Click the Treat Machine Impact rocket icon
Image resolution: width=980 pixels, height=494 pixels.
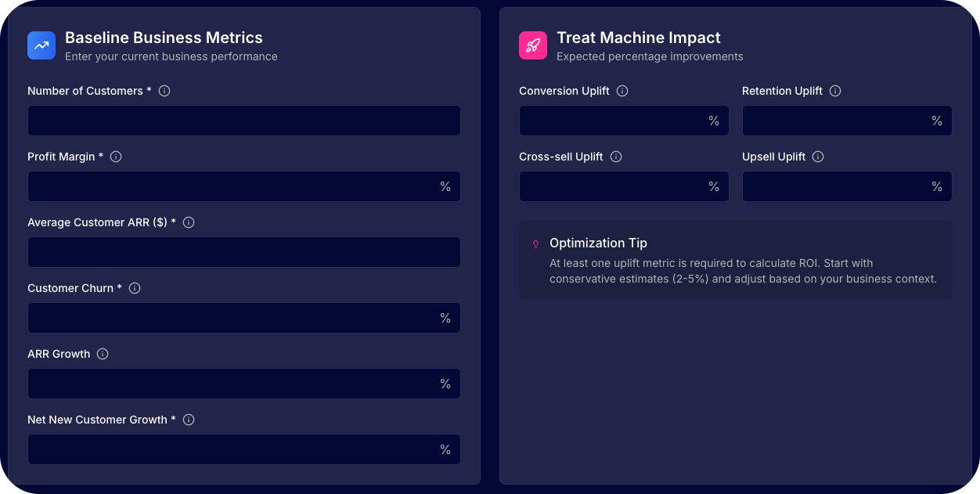point(533,45)
